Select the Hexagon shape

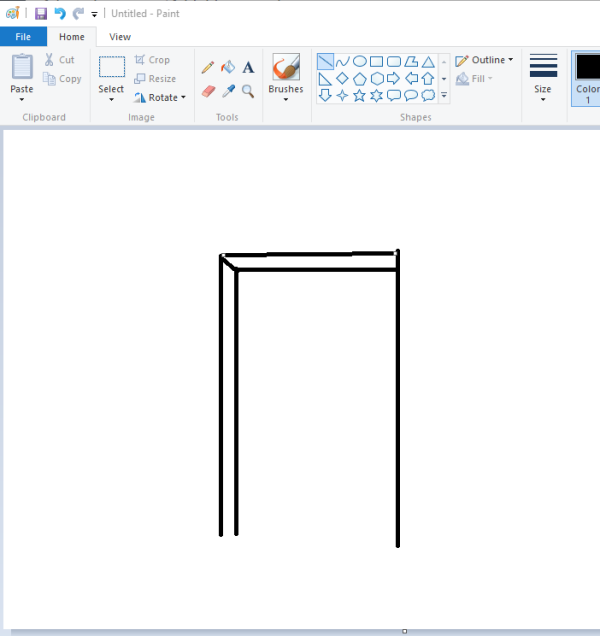coord(377,79)
